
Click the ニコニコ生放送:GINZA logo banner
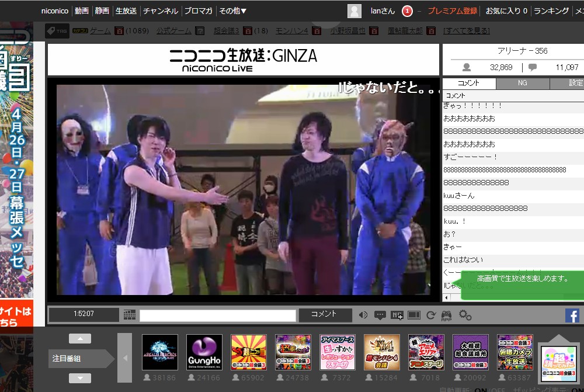[x=243, y=60]
